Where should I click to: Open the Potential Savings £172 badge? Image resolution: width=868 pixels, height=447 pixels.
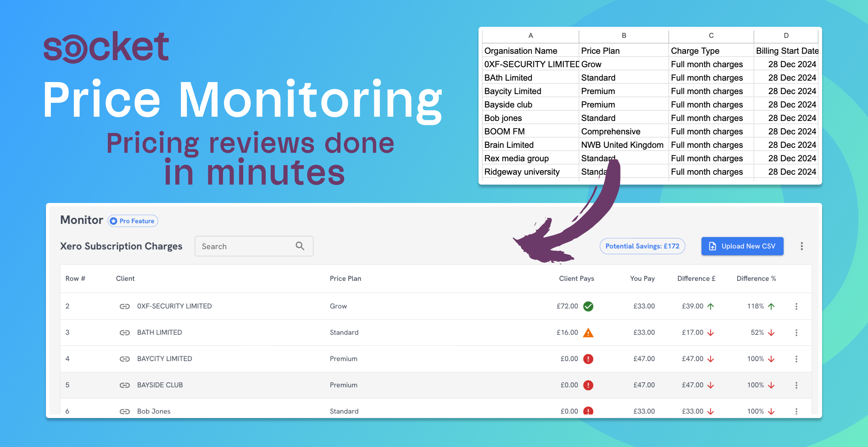click(x=642, y=246)
